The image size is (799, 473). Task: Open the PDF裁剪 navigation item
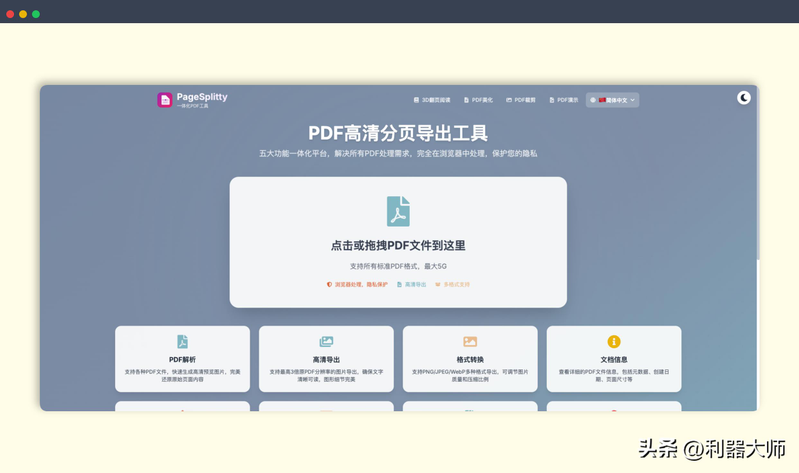click(x=521, y=100)
